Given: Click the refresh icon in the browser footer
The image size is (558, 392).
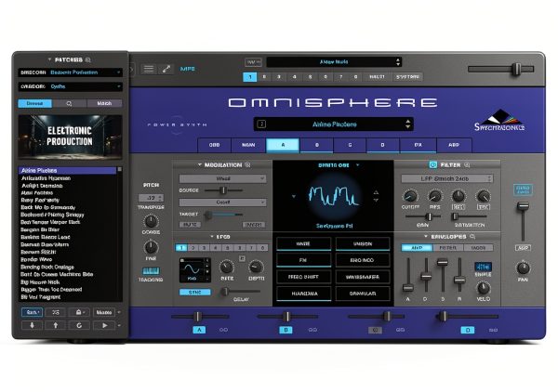Looking at the screenshot, I should pyautogui.click(x=79, y=325).
